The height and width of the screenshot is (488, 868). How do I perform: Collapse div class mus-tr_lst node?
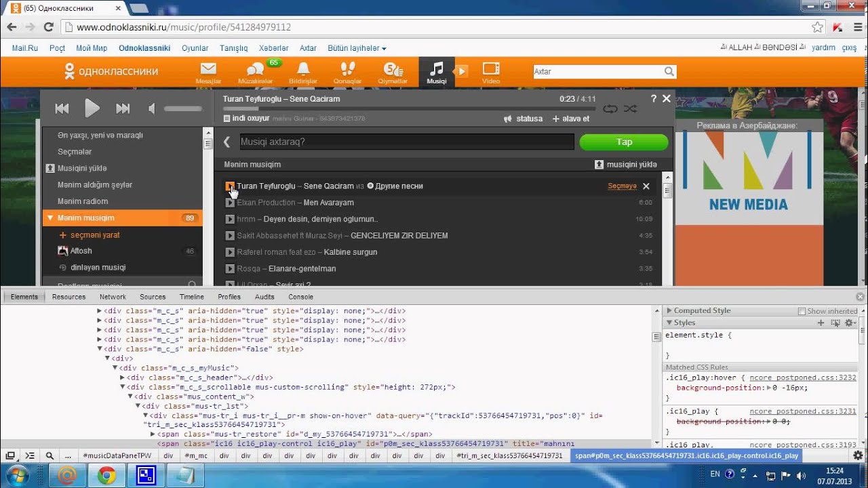(x=138, y=406)
